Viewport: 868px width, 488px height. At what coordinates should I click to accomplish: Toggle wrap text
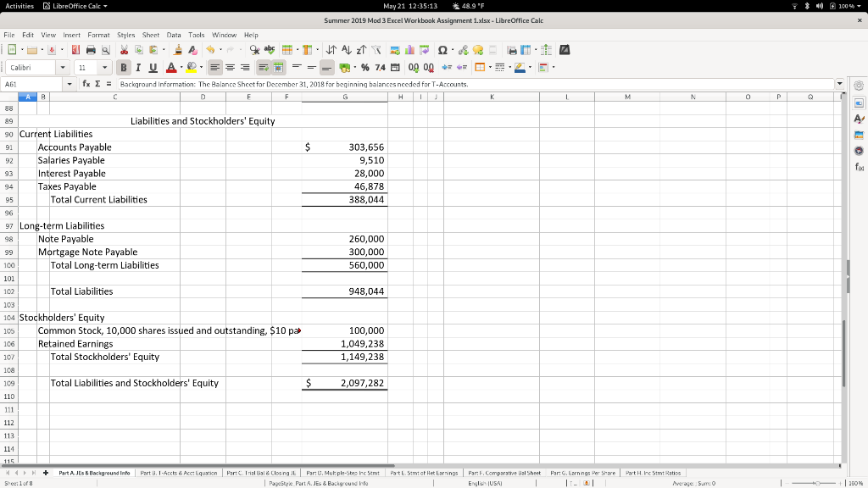point(264,68)
